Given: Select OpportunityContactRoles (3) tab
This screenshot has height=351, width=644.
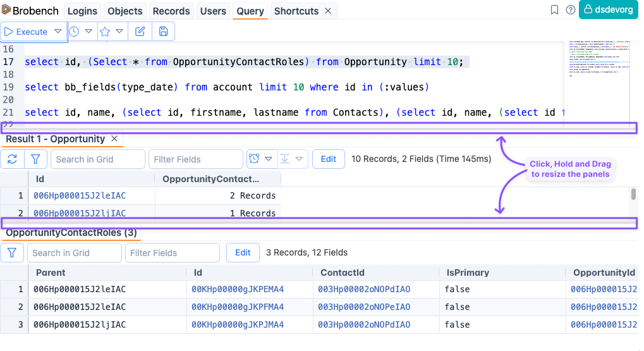Looking at the screenshot, I should click(x=71, y=233).
